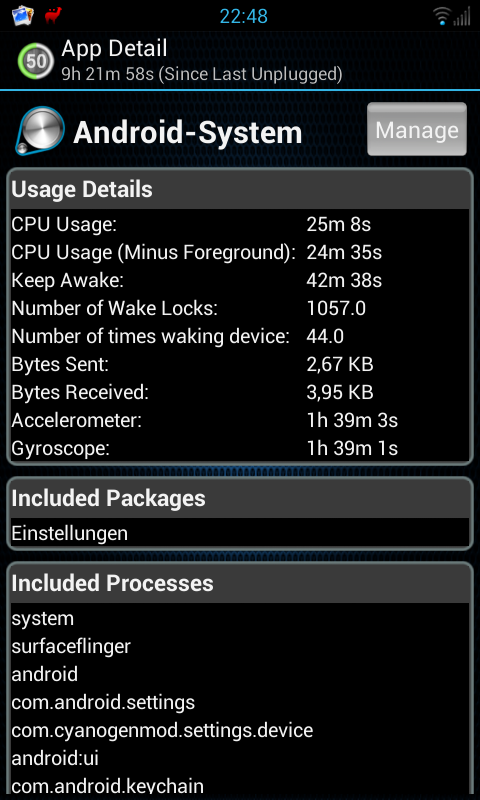Tap the com.cyanogenmod.settings.device process
Image resolution: width=480 pixels, height=800 pixels.
coord(162,731)
